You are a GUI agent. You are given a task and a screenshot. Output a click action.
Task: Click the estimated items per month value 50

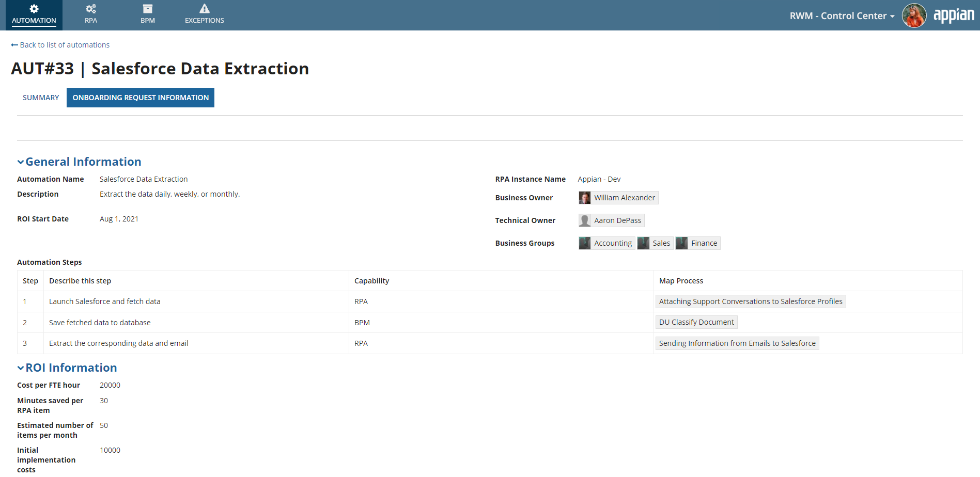(104, 425)
